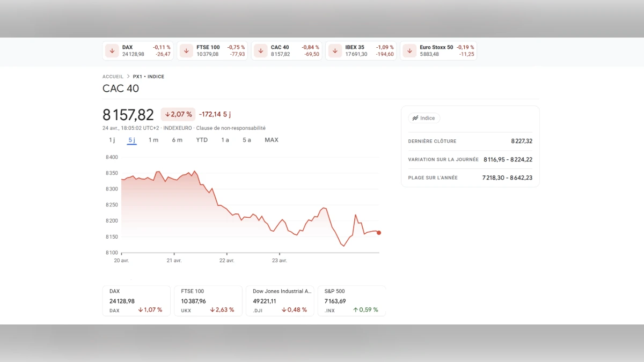Select the MAX time range tab

coord(271,139)
